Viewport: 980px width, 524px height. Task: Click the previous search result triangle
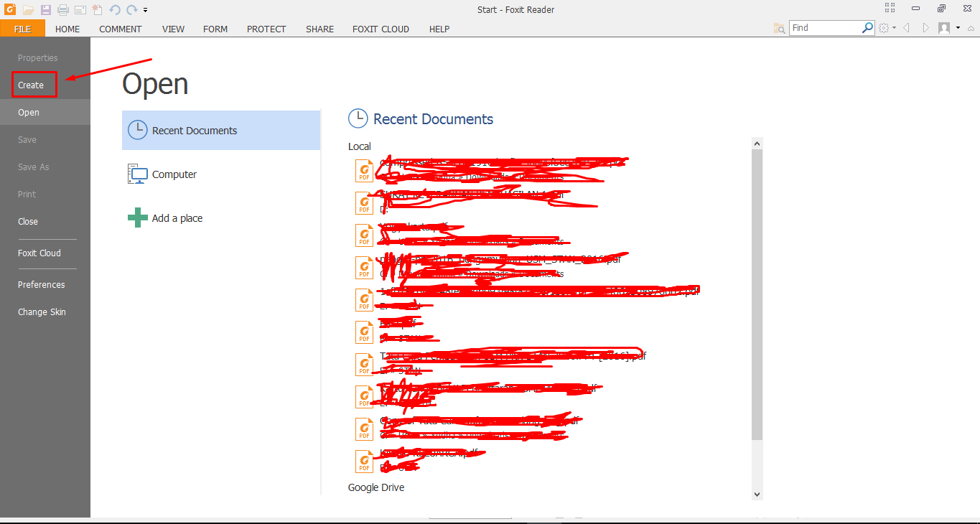coord(907,28)
